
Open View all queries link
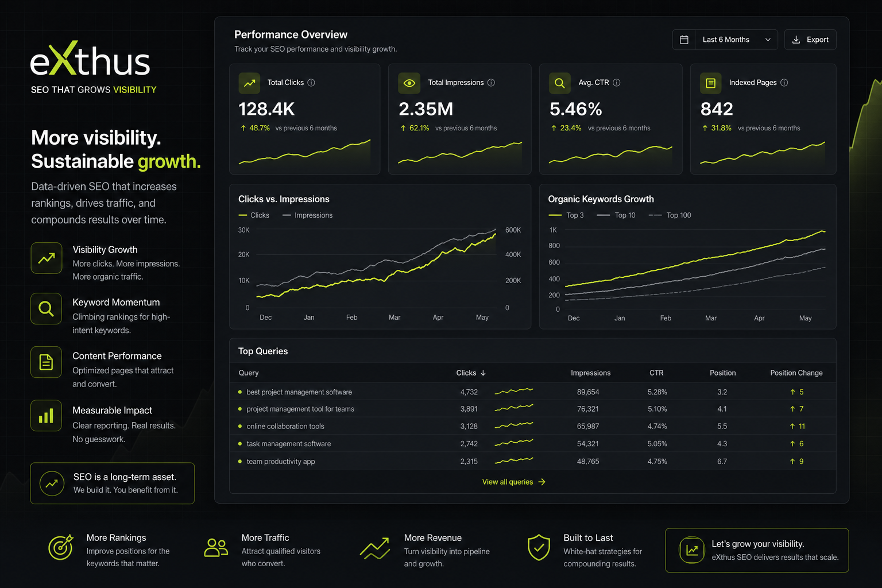514,482
